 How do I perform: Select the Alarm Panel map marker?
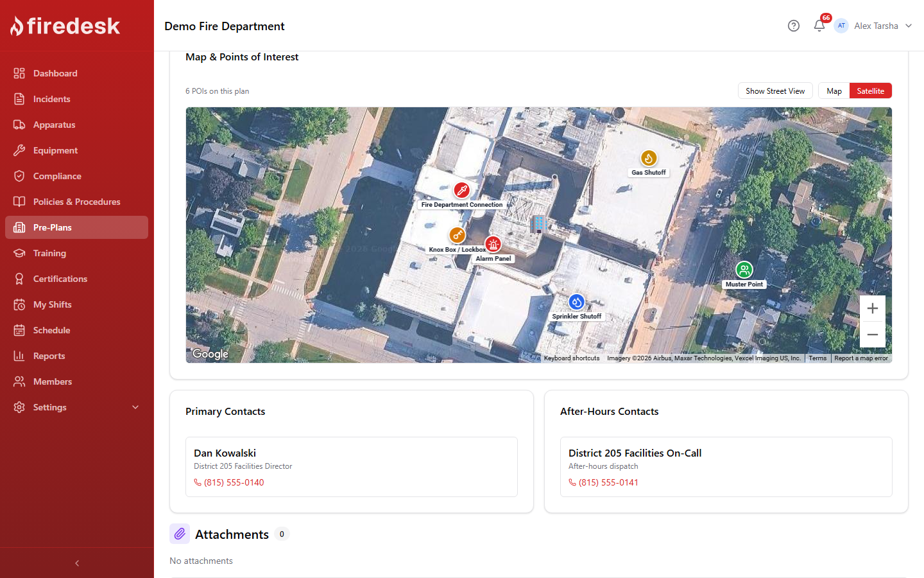tap(493, 244)
